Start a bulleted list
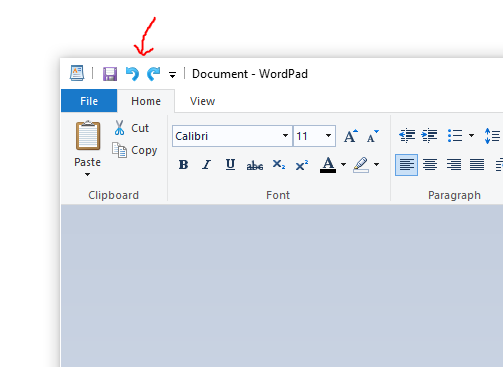503x367 pixels. coord(455,136)
